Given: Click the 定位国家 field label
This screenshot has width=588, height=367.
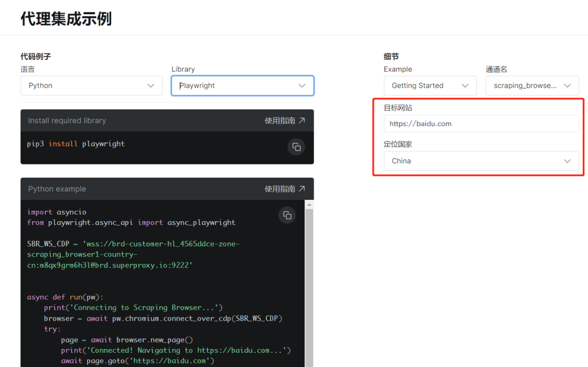Looking at the screenshot, I should (x=398, y=144).
